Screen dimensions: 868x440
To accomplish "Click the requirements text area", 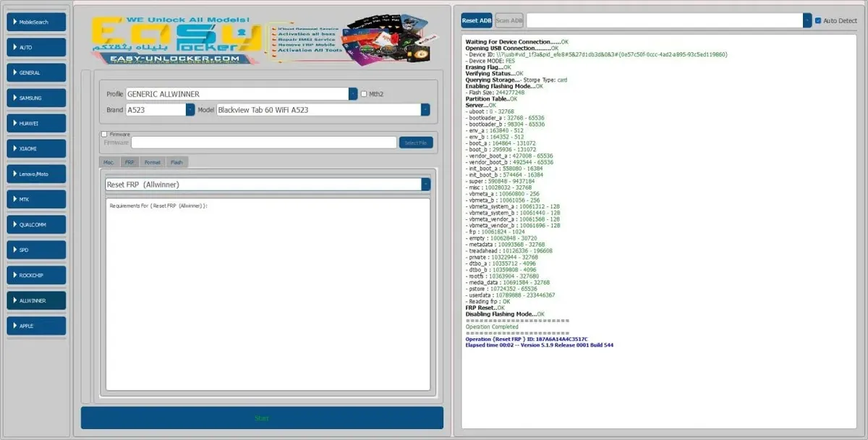I will pos(268,295).
